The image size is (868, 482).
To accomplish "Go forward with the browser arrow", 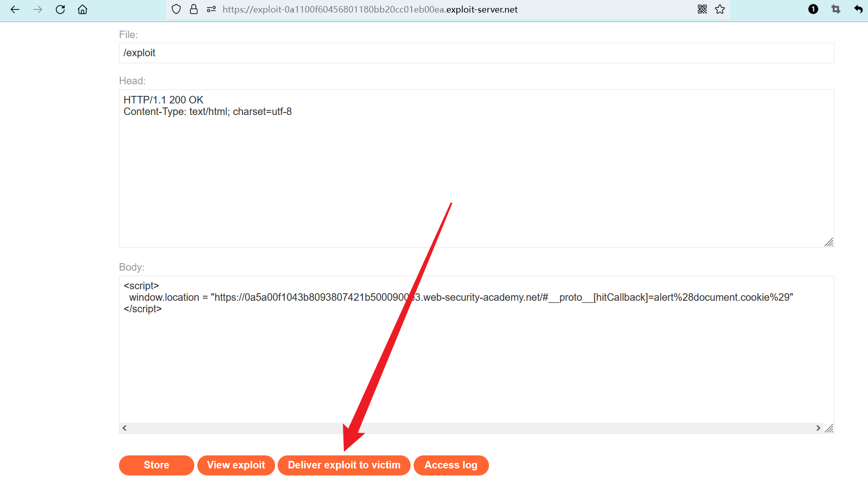I will pos(38,10).
